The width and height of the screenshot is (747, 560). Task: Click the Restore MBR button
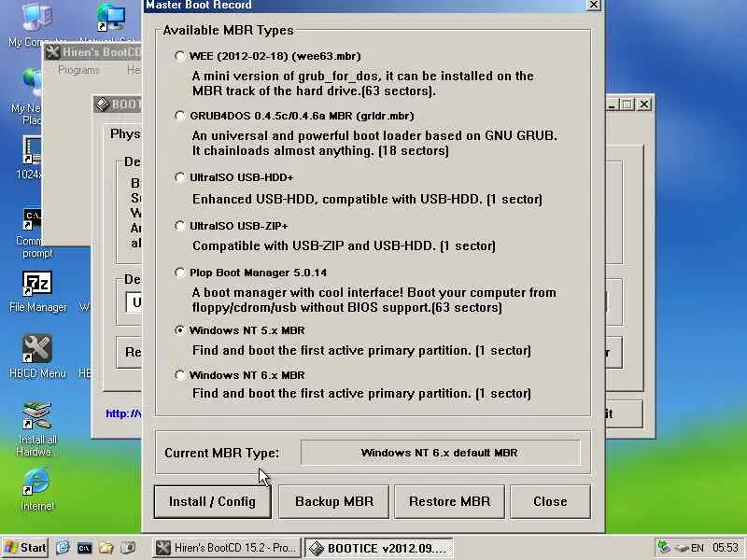tap(449, 501)
